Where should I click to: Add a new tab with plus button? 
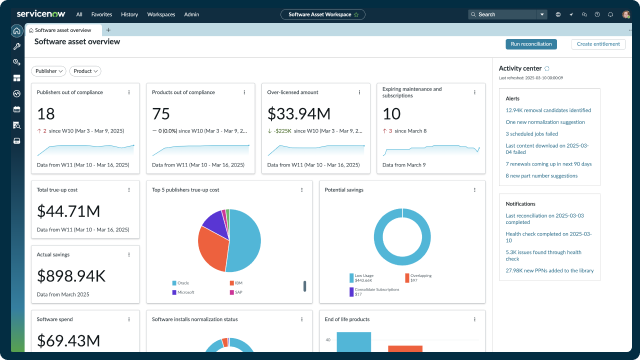[108, 30]
